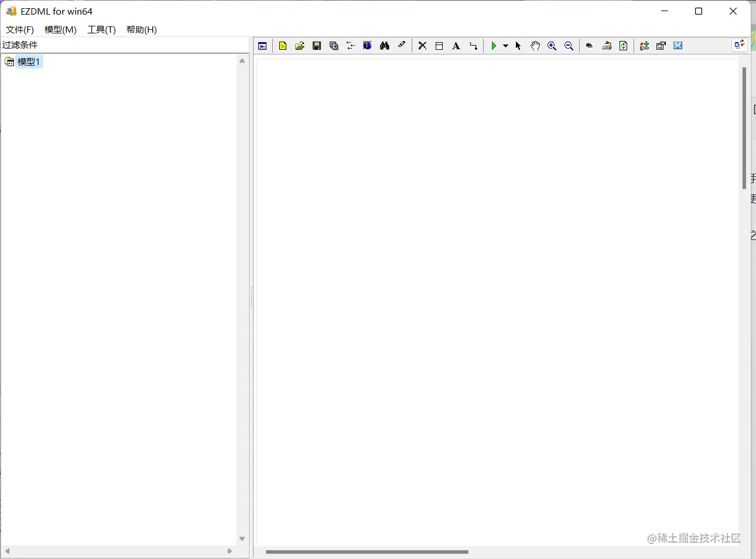756x559 pixels.
Task: Click the globe toolbar icon
Action: pyautogui.click(x=368, y=46)
